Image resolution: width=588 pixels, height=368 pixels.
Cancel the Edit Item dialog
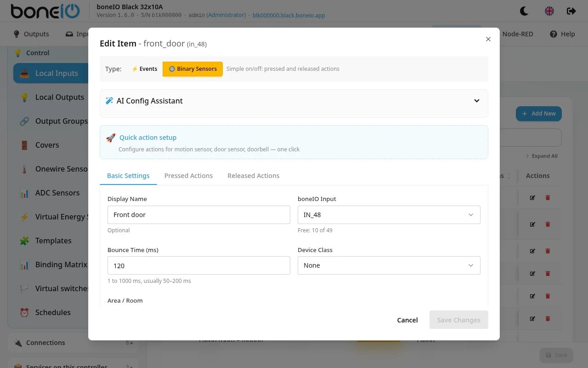tap(407, 320)
